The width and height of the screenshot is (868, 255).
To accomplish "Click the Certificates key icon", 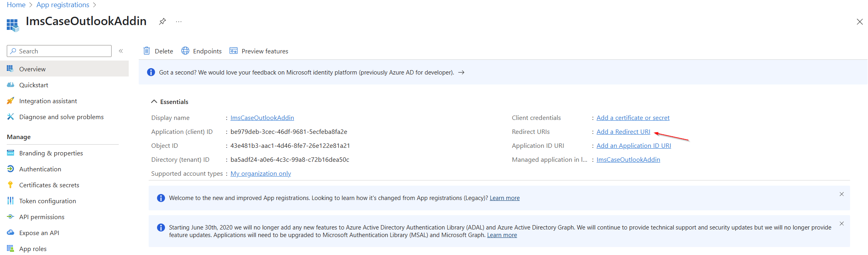I will 10,184.
